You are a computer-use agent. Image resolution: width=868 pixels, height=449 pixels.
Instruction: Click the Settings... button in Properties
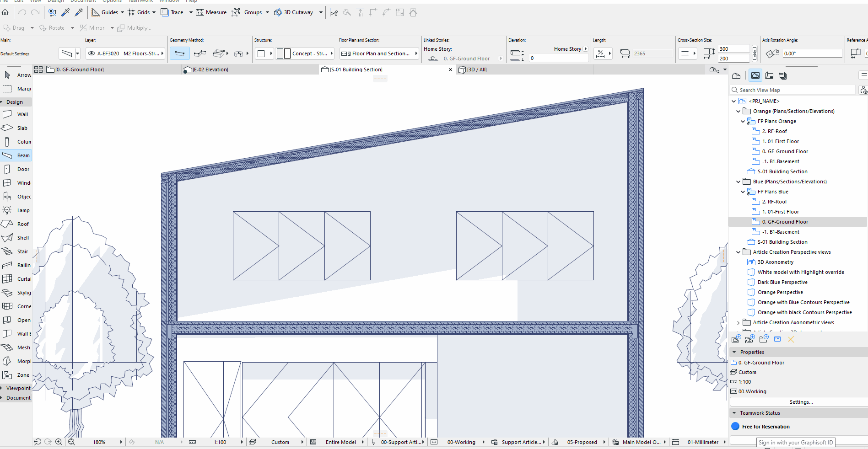(801, 402)
